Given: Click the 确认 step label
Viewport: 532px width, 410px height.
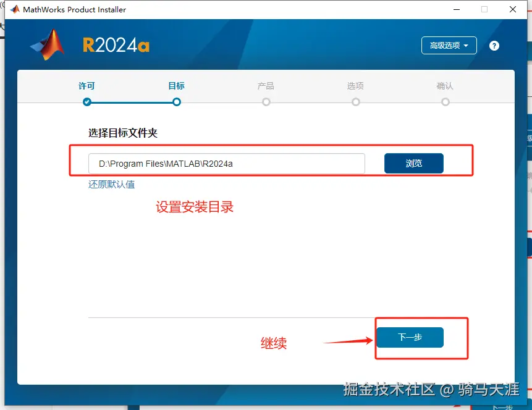Looking at the screenshot, I should (445, 86).
